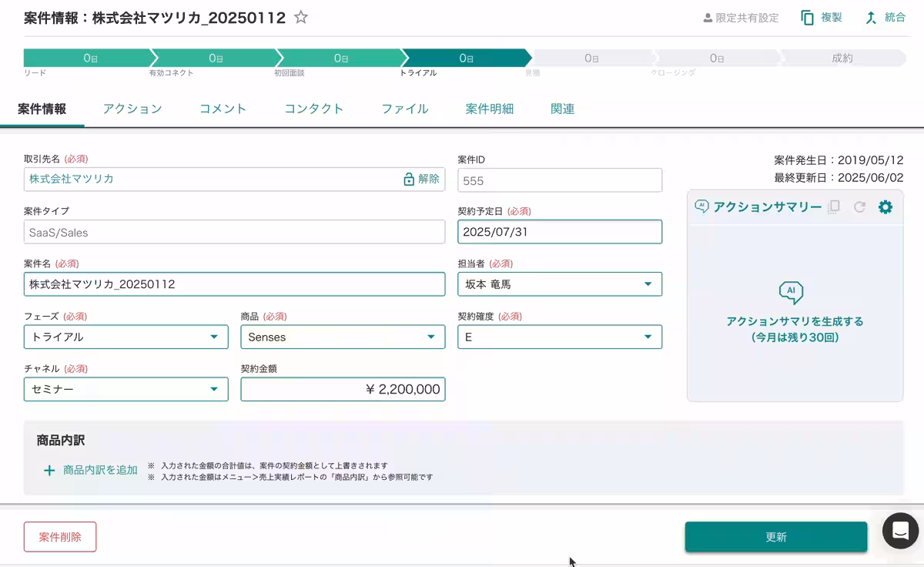Image resolution: width=924 pixels, height=567 pixels.
Task: Open the limited sharing settings (限定共有設定)
Action: [x=741, y=17]
